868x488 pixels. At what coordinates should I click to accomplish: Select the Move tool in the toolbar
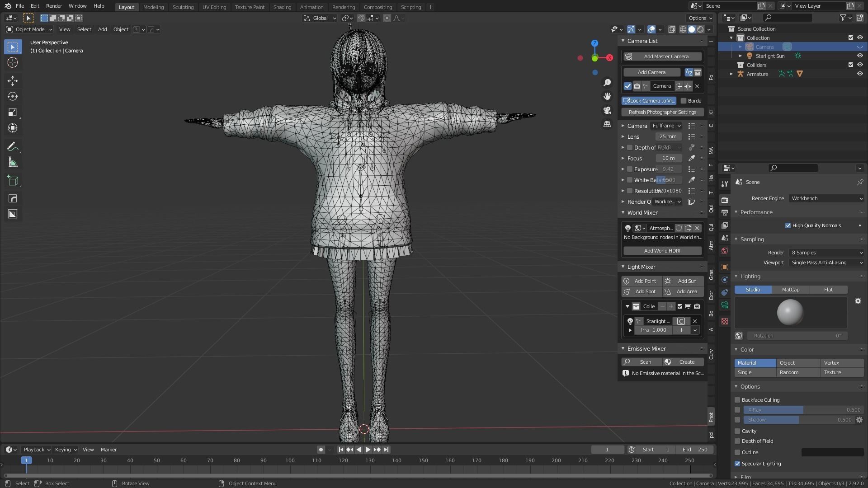(13, 81)
